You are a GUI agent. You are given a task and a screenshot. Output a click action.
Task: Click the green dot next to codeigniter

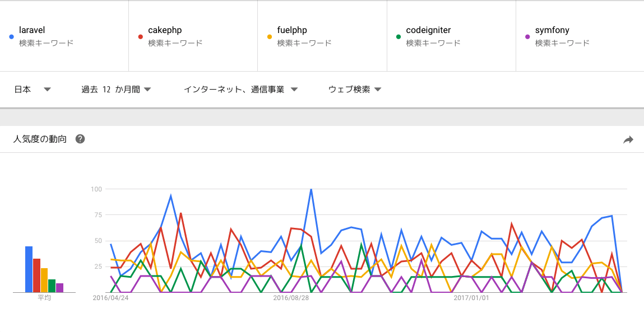[x=399, y=36]
